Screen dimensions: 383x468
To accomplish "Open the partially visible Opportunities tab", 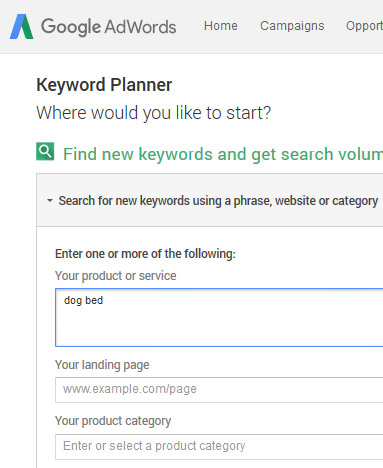I will pyautogui.click(x=364, y=26).
